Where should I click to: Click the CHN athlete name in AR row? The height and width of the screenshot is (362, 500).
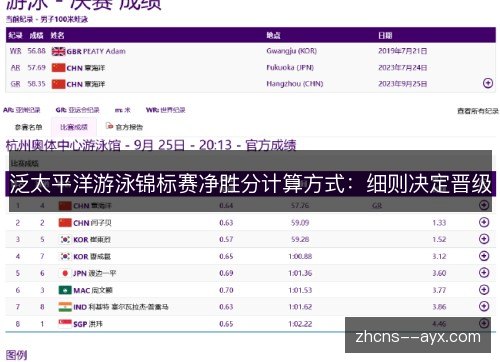[86, 68]
